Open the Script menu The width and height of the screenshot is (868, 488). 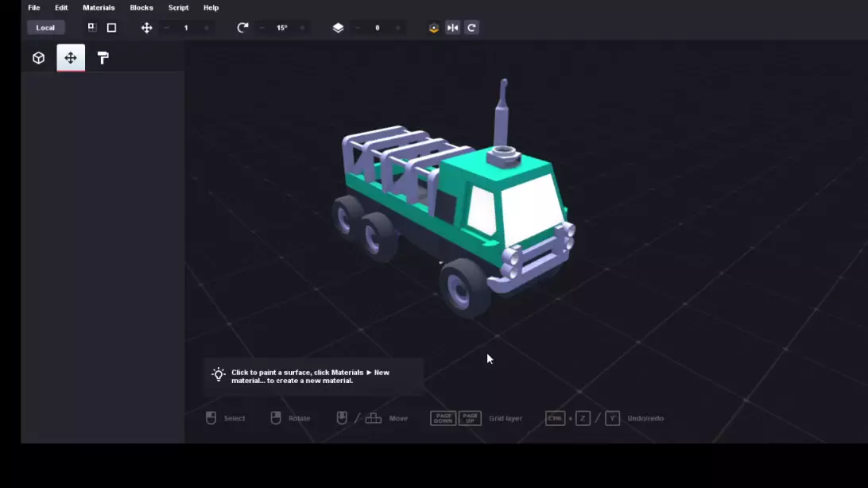178,8
